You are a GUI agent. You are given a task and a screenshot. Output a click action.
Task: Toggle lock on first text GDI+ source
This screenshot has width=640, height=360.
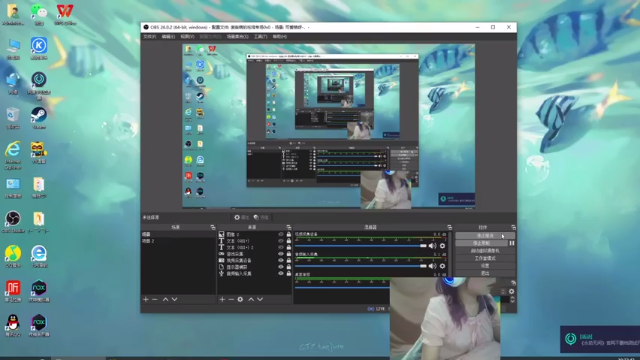click(289, 241)
